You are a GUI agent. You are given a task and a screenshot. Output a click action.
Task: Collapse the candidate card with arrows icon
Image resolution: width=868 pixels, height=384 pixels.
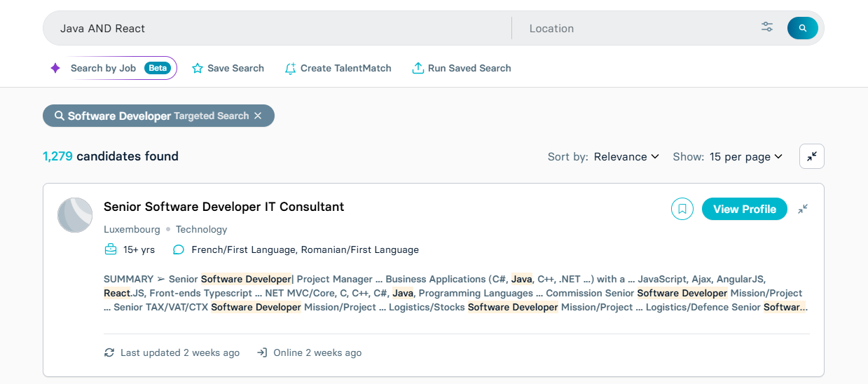tap(803, 209)
